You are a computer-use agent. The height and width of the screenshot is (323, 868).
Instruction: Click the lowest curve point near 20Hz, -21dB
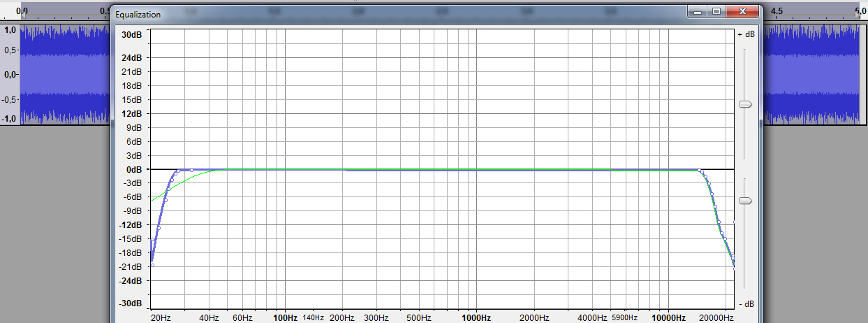pyautogui.click(x=152, y=265)
